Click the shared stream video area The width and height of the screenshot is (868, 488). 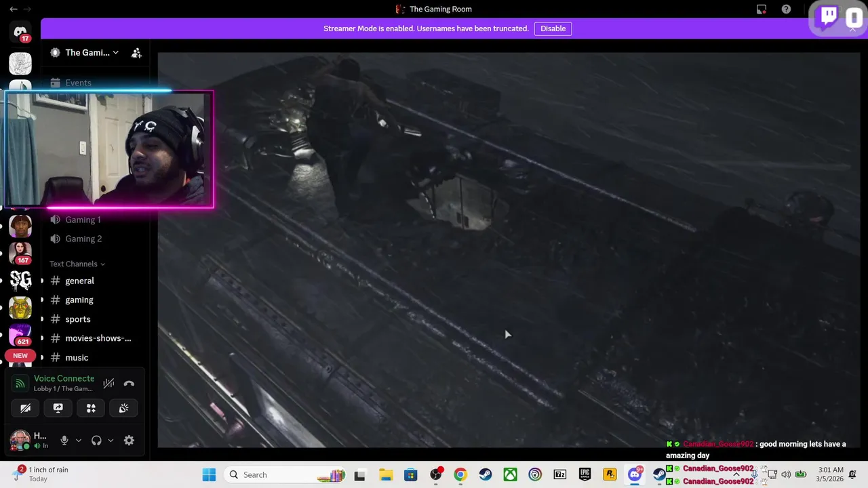click(x=509, y=249)
